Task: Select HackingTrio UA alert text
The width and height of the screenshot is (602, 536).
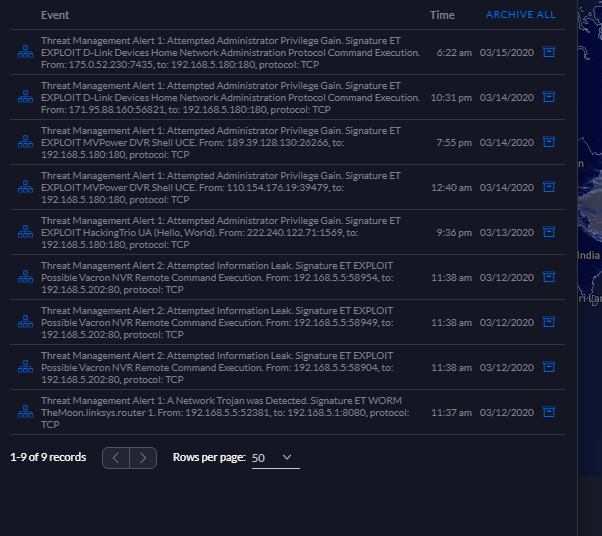Action: pyautogui.click(x=221, y=232)
